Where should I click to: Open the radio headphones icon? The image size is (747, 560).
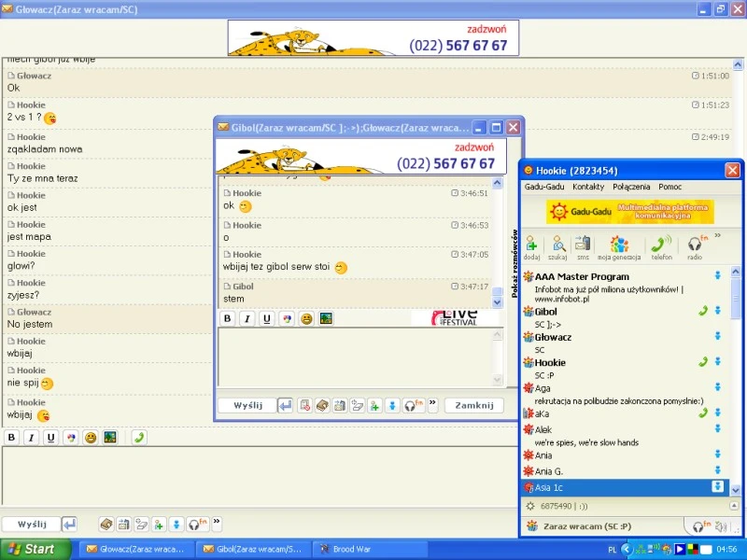(x=696, y=245)
